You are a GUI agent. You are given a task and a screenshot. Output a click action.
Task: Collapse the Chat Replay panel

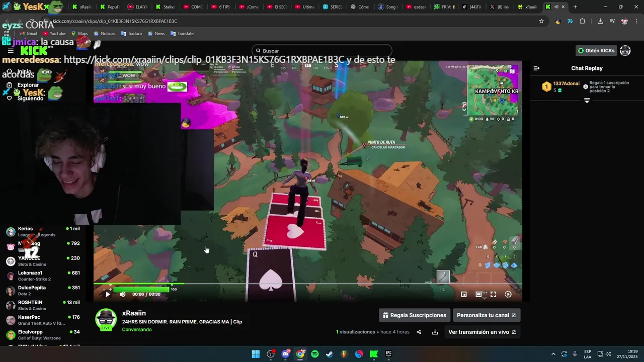coord(536,68)
